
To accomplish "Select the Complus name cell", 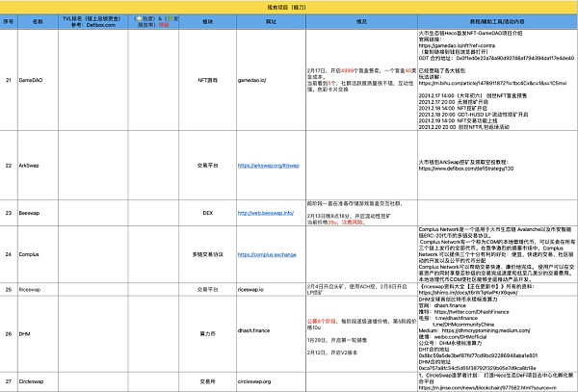I will pyautogui.click(x=32, y=256).
